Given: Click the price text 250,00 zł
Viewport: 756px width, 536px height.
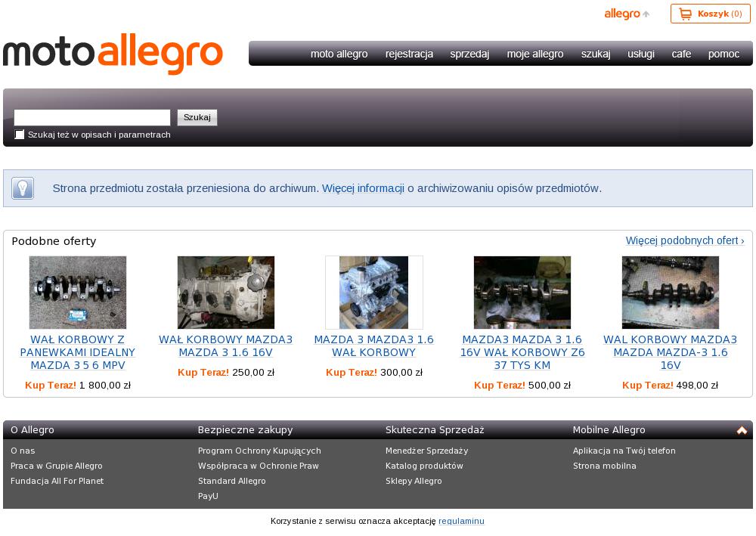Looking at the screenshot, I should 253,372.
